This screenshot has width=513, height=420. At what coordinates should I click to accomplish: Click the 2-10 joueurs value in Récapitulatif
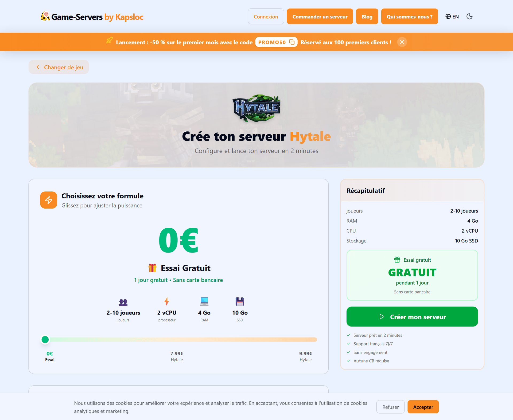[x=464, y=211]
